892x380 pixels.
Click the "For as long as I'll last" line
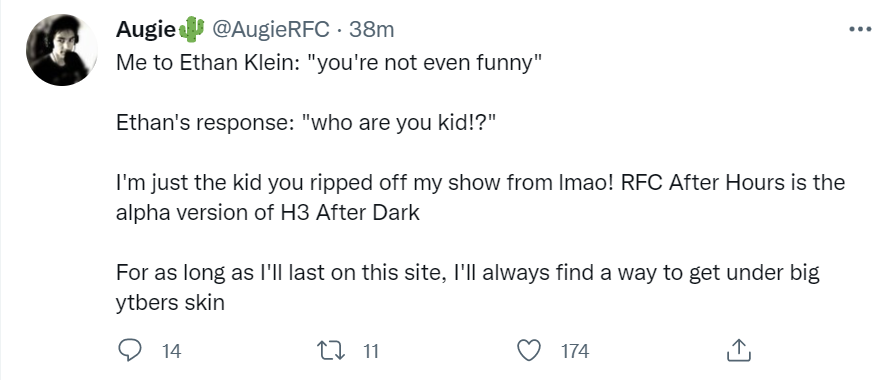pyautogui.click(x=468, y=273)
